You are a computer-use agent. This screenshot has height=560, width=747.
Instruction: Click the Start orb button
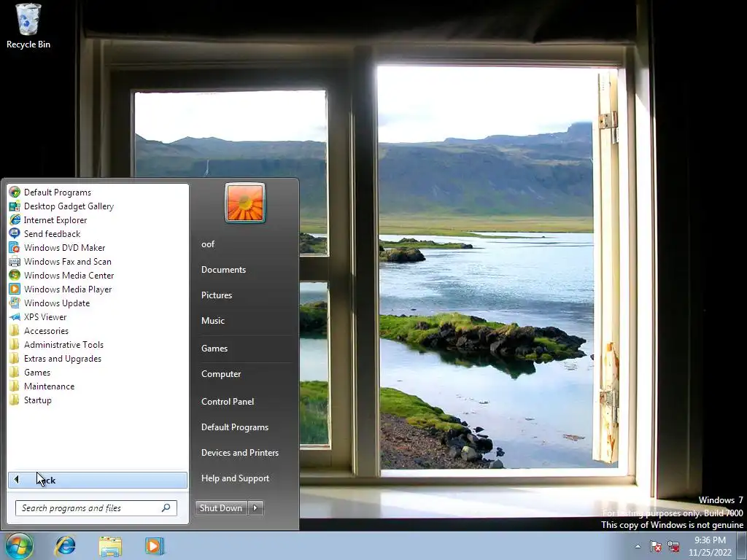coord(19,546)
